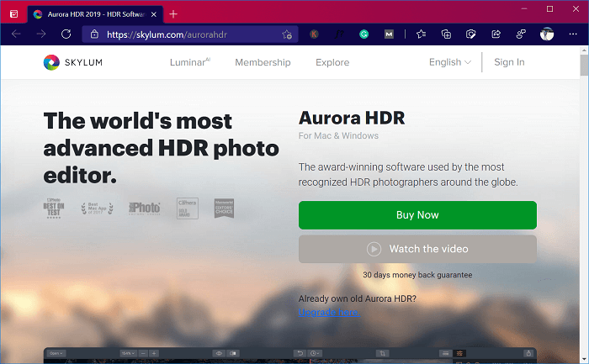This screenshot has width=589, height=364.
Task: Toggle the filters sliders panel icon
Action: tap(459, 354)
